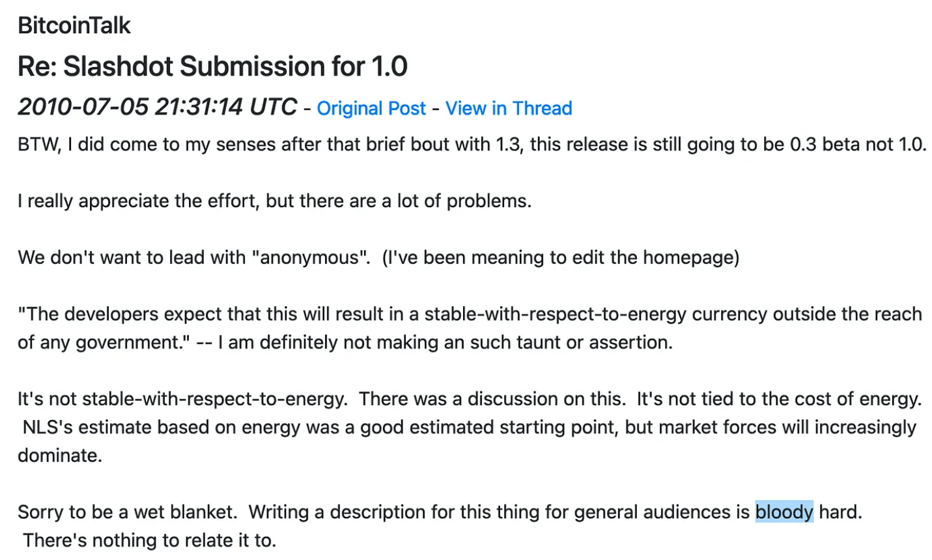Click the 2010-07-05 21:31:14 UTC timestamp

tap(157, 107)
